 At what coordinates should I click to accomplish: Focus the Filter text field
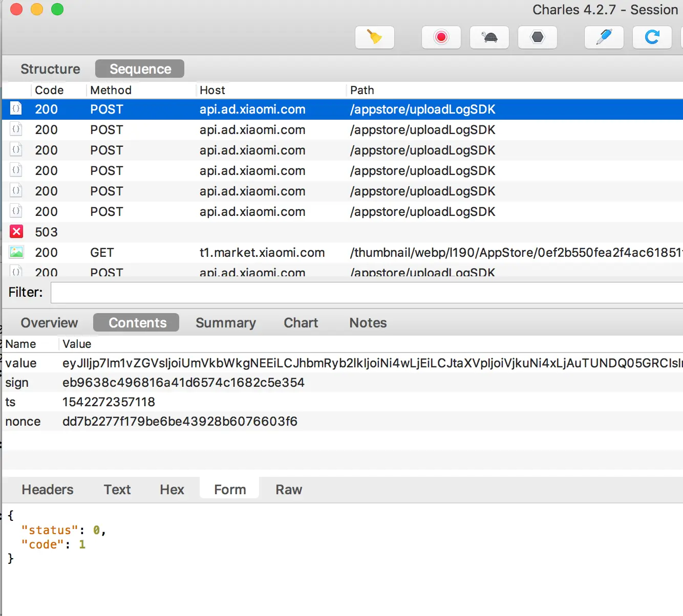[x=367, y=293]
